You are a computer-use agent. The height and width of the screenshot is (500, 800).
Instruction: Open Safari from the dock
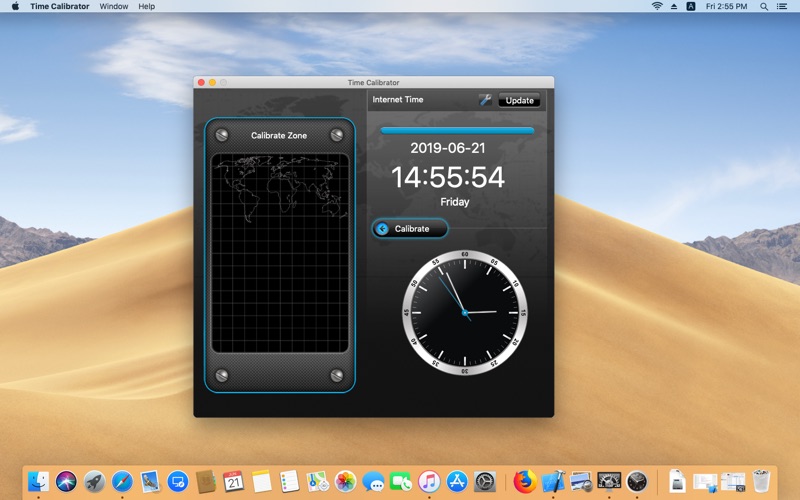[x=122, y=481]
